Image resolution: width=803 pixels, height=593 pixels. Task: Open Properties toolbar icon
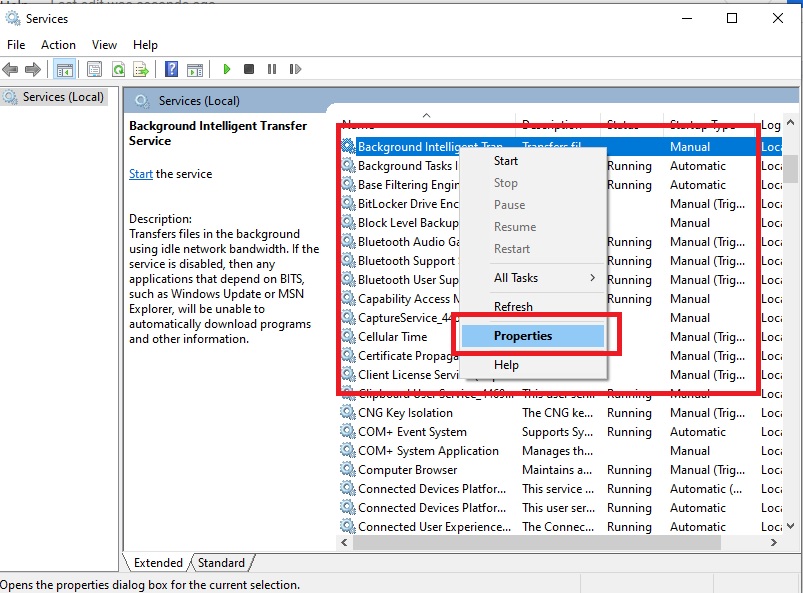click(x=94, y=69)
